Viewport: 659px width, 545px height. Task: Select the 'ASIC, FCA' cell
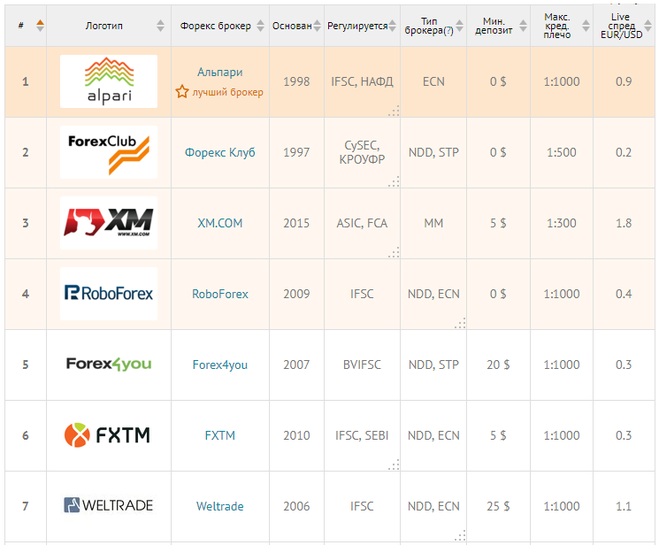tap(362, 223)
